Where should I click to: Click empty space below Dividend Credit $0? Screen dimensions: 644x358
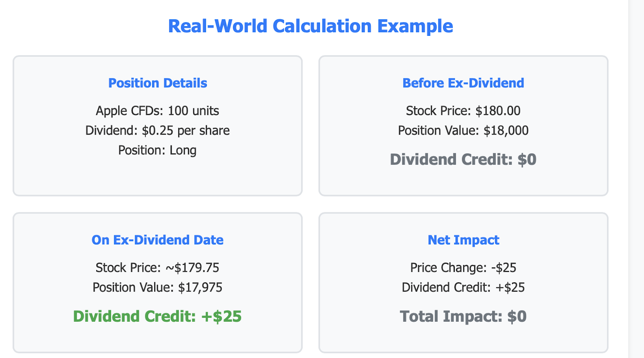pyautogui.click(x=463, y=181)
